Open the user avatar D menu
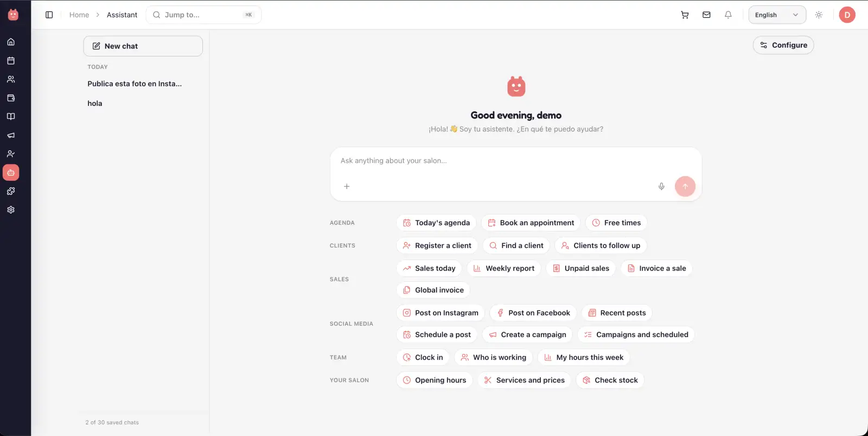 847,15
